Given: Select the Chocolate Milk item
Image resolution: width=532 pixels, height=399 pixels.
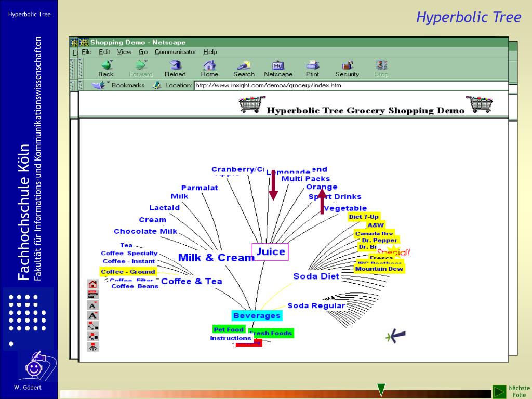Looking at the screenshot, I should (x=145, y=231).
